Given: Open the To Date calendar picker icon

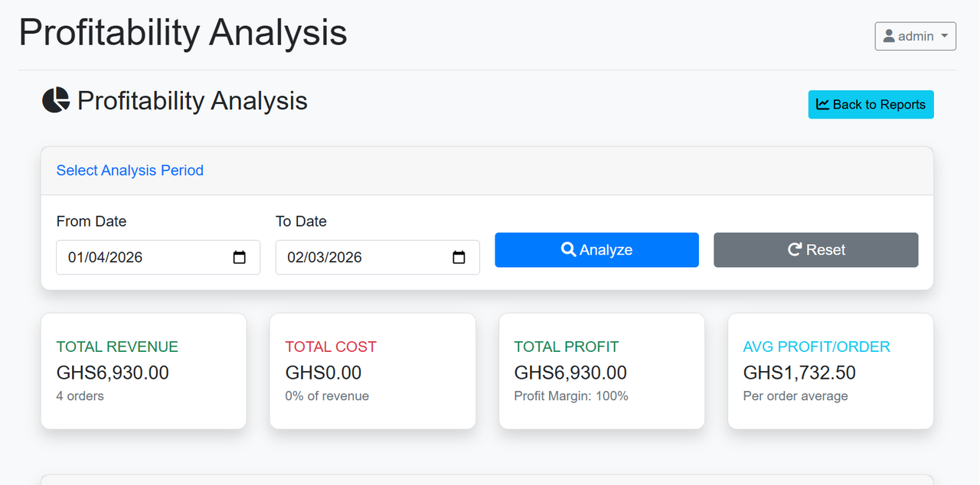Looking at the screenshot, I should click(459, 257).
